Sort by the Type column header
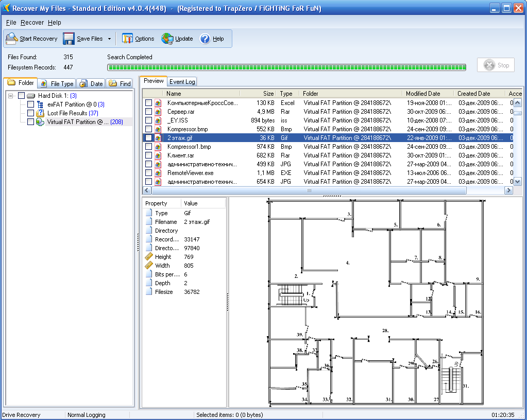 [287, 94]
